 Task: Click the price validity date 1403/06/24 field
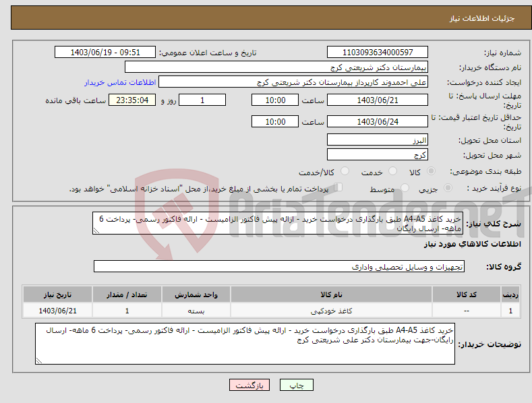click(378, 121)
